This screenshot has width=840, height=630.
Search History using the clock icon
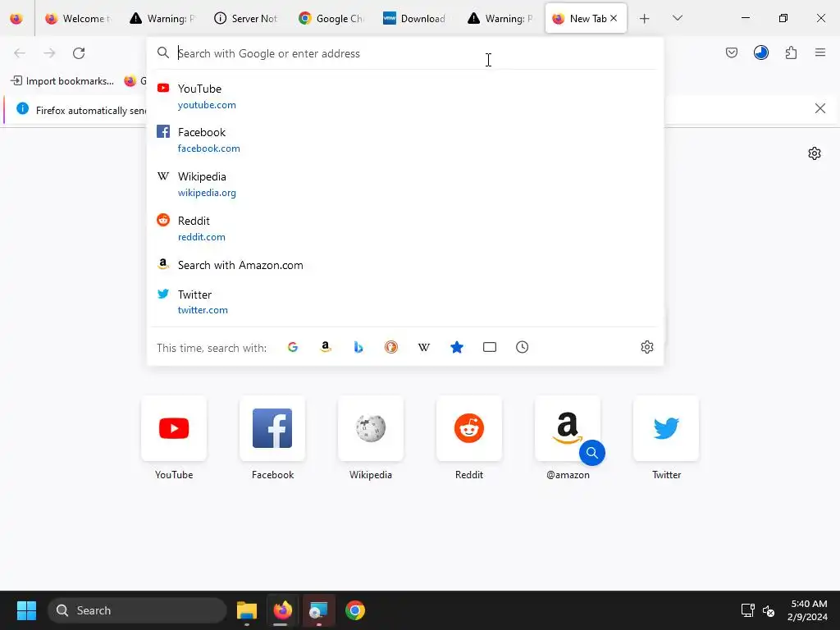pos(523,347)
